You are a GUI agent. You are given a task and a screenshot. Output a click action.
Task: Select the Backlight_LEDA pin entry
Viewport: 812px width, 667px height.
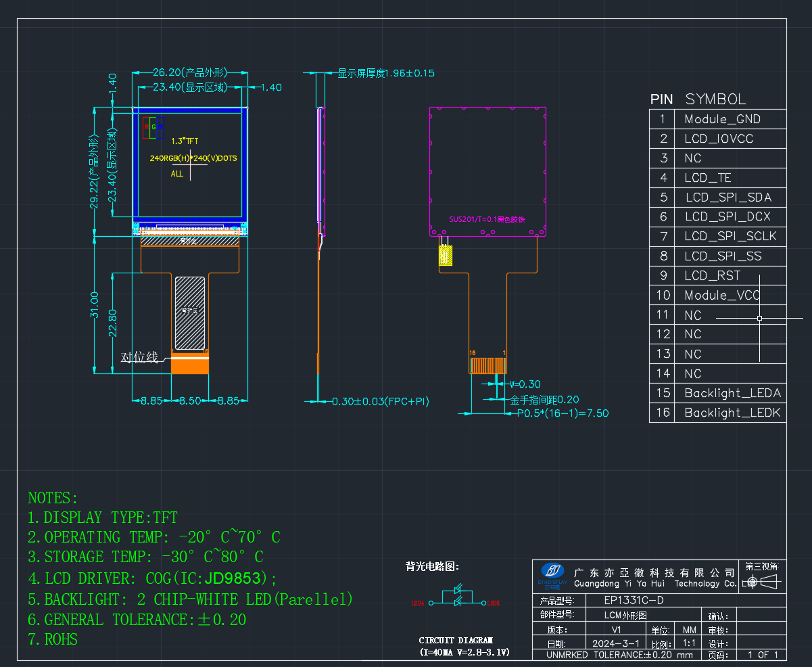coord(732,393)
